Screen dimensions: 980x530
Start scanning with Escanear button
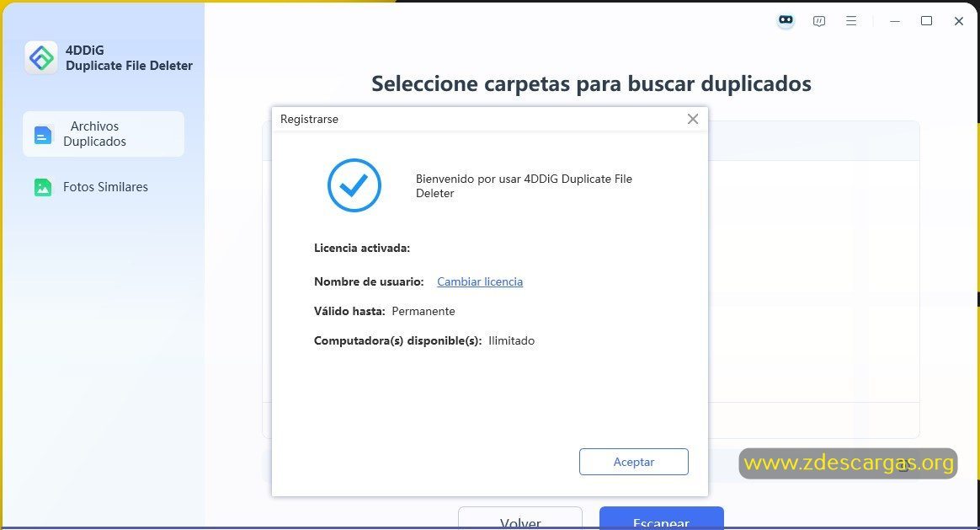pos(661,519)
